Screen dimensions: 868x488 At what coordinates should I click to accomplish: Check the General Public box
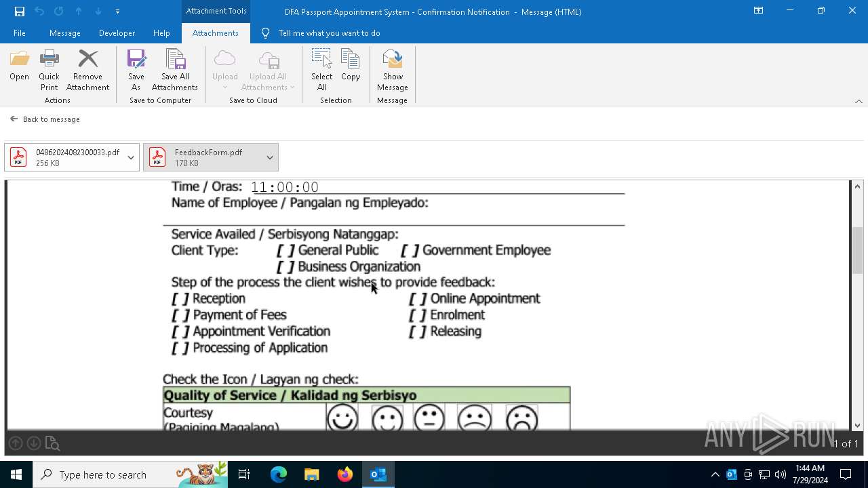point(285,250)
